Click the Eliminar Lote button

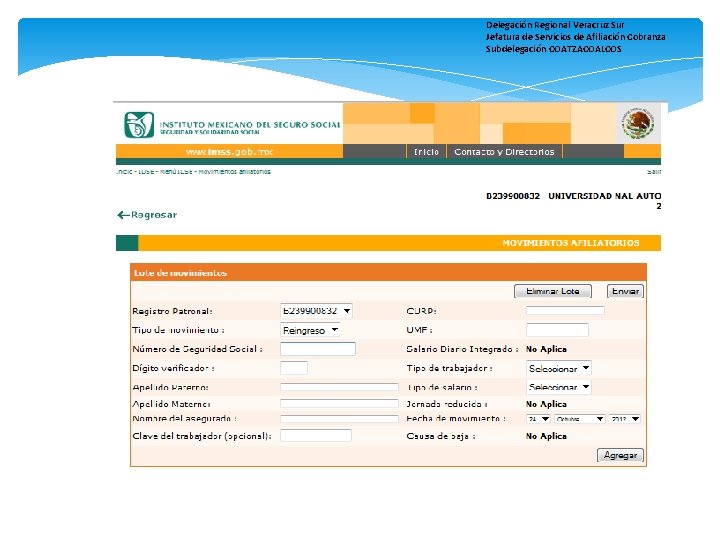[x=553, y=291]
